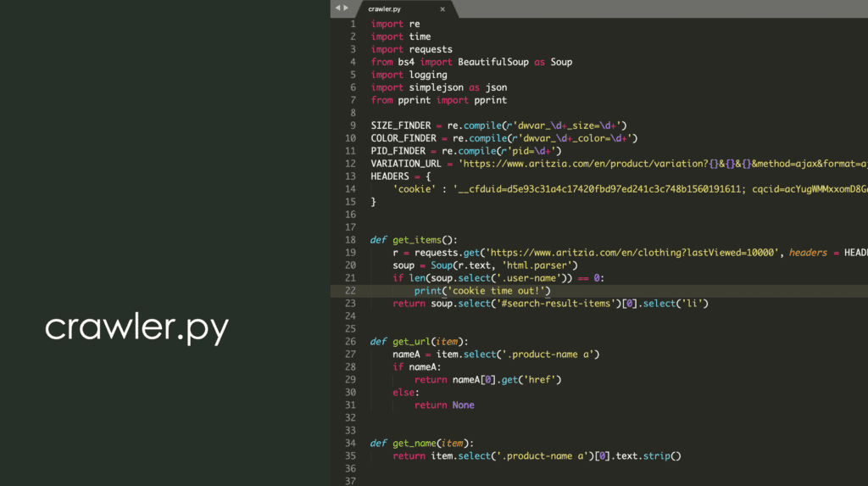Click line number 9 in gutter

(353, 126)
